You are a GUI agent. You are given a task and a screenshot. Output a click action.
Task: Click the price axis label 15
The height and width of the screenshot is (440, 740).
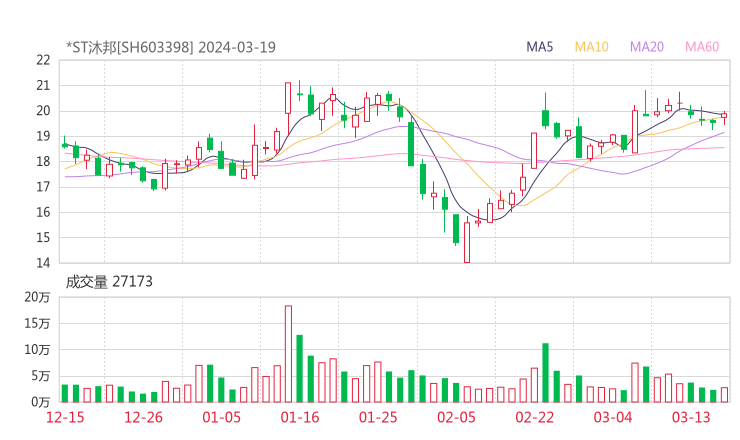pos(43,237)
